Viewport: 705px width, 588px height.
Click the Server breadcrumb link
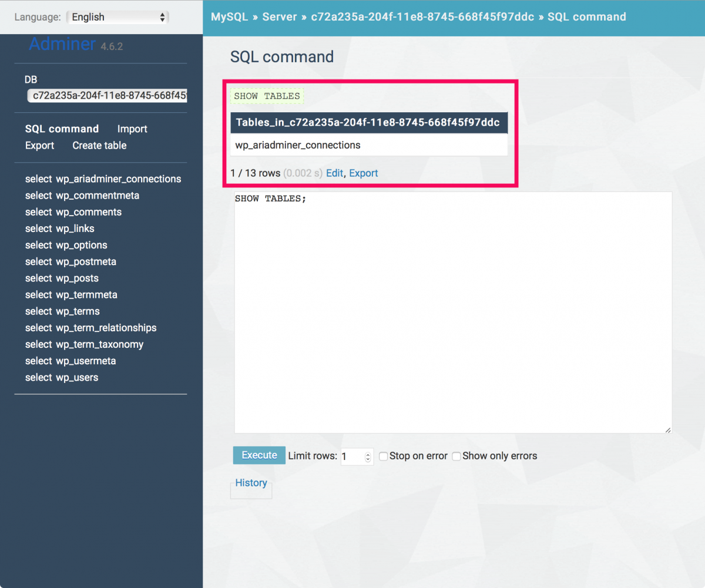click(280, 16)
